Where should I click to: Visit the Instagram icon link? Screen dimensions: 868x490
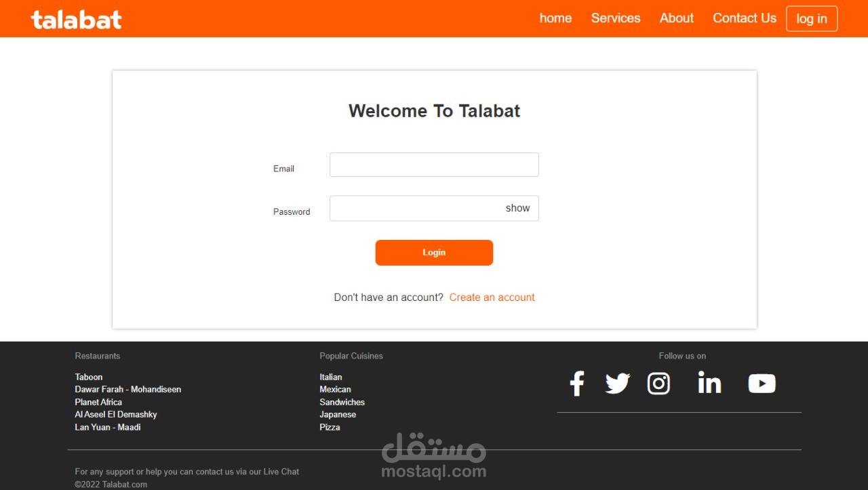tap(658, 384)
